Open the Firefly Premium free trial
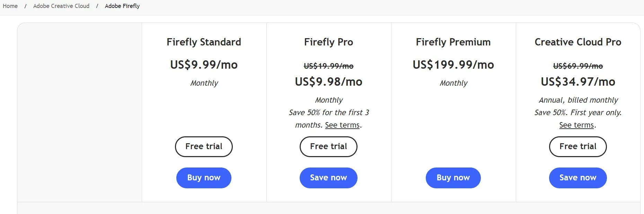The height and width of the screenshot is (214, 644). tap(453, 147)
